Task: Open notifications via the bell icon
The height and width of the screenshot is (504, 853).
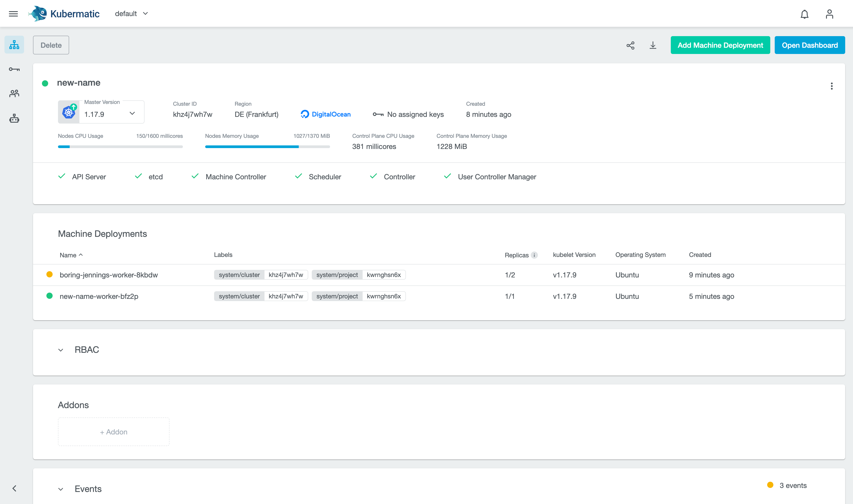Action: (x=804, y=14)
